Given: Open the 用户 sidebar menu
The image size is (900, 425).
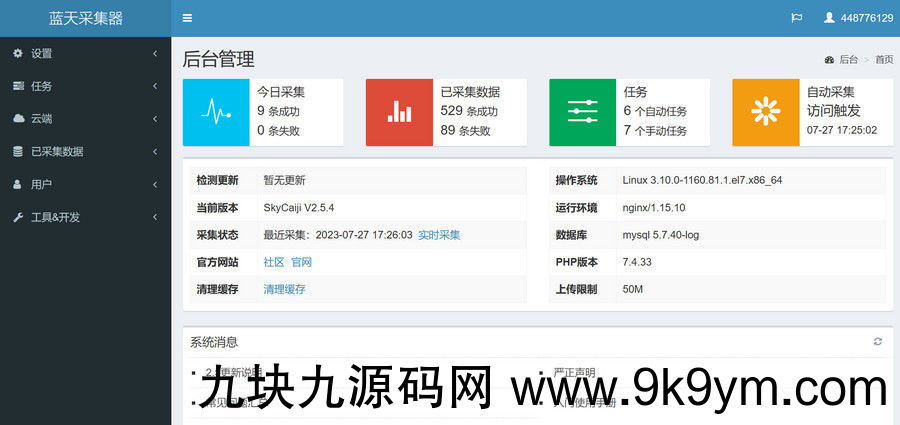Looking at the screenshot, I should (42, 185).
